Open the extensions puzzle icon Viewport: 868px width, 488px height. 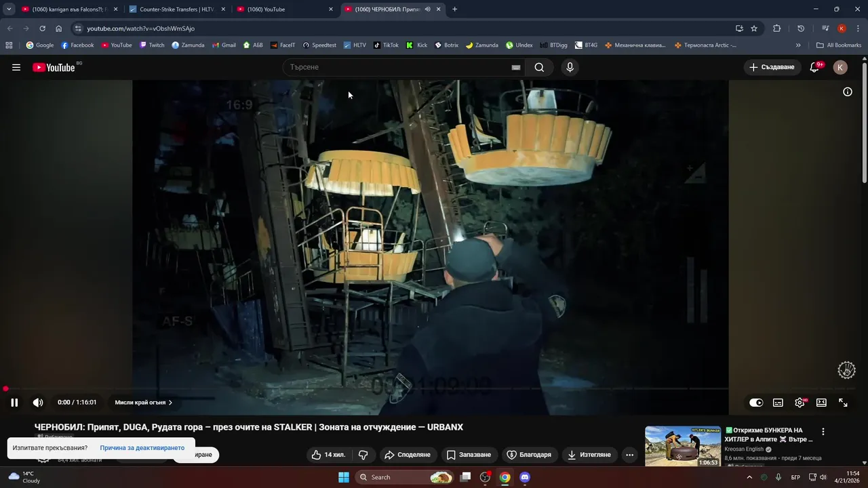pyautogui.click(x=777, y=28)
